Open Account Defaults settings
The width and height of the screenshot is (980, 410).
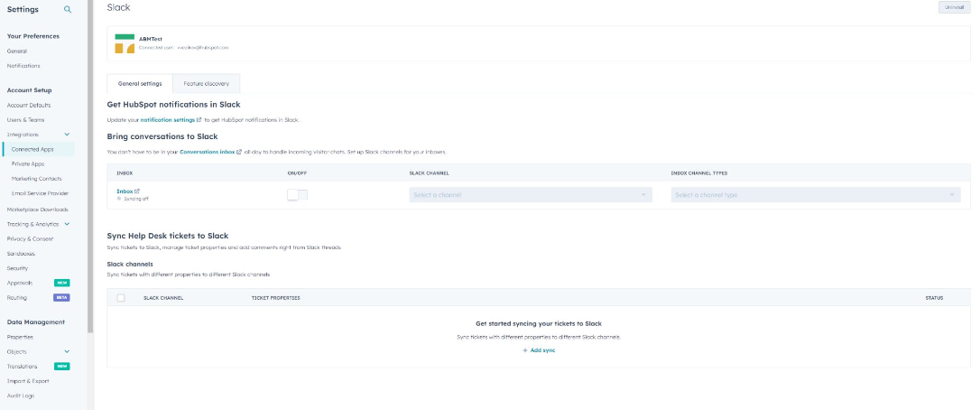[x=29, y=105]
